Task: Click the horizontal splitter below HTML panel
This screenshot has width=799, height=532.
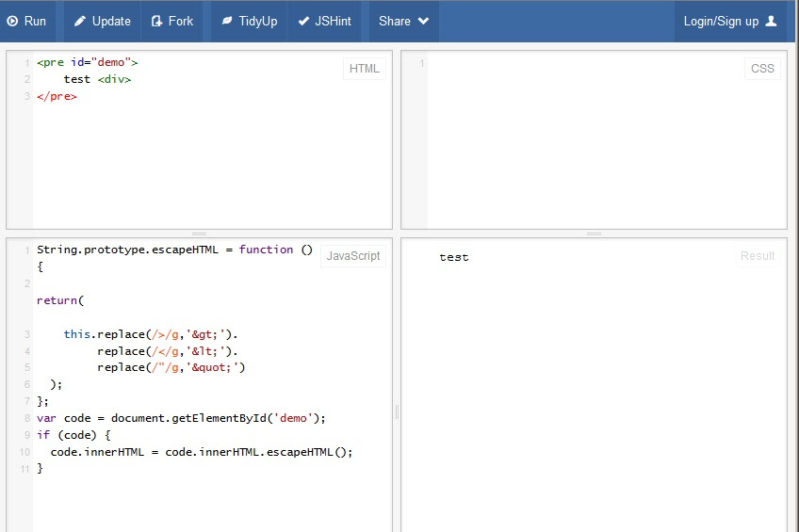Action: click(x=199, y=234)
